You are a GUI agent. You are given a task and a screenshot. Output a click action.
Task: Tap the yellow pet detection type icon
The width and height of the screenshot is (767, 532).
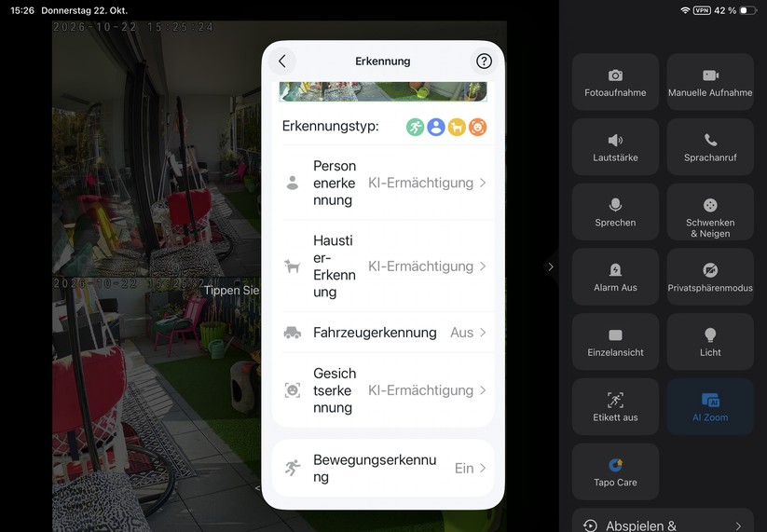[x=457, y=127]
